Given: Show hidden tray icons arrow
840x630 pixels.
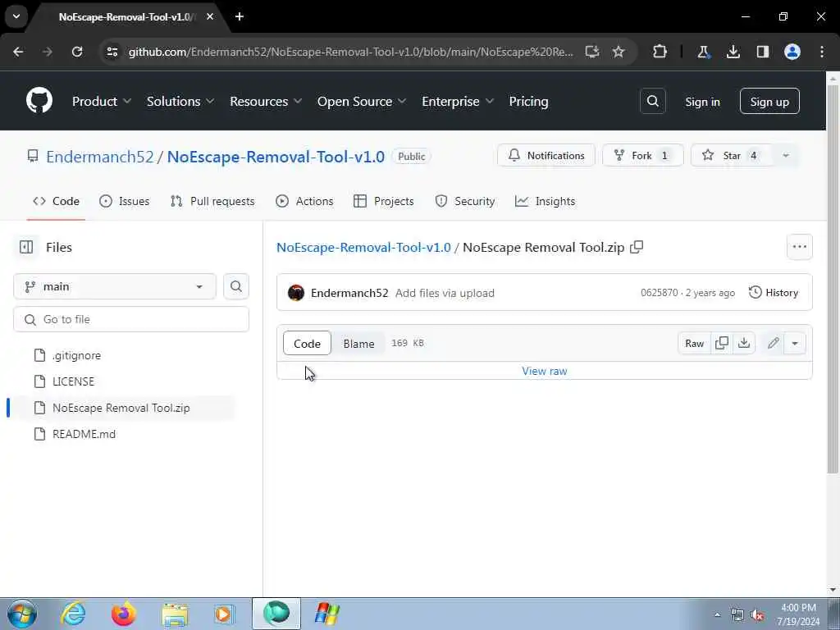Looking at the screenshot, I should 717,614.
